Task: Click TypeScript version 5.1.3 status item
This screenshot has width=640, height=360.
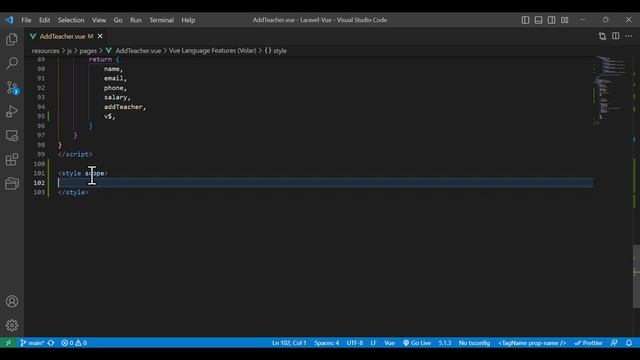Action: point(444,343)
